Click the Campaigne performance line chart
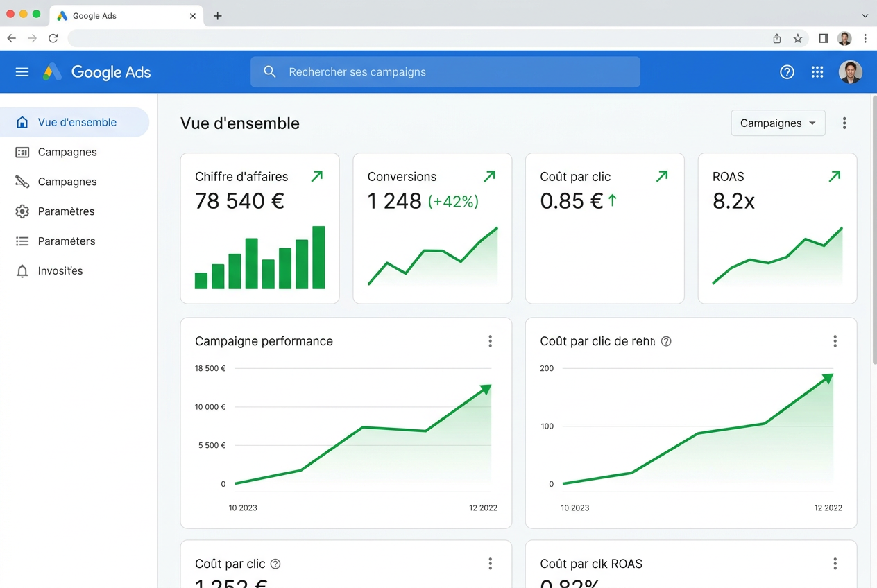The image size is (877, 588). 363,433
